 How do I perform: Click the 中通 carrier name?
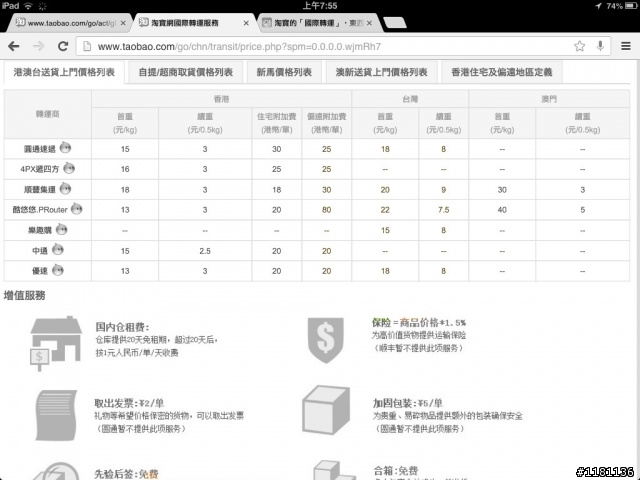pos(40,251)
